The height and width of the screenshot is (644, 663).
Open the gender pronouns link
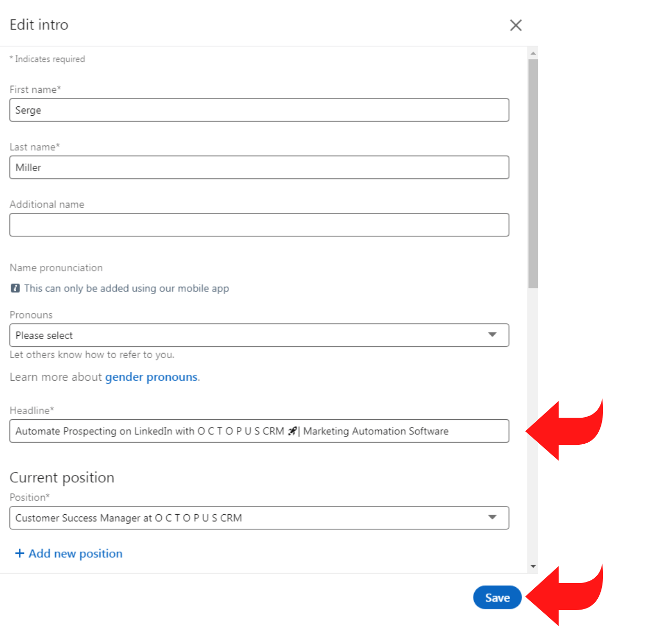151,377
